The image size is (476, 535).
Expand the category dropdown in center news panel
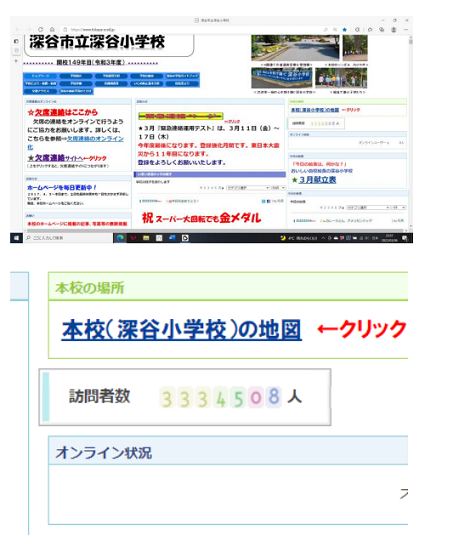(248, 188)
